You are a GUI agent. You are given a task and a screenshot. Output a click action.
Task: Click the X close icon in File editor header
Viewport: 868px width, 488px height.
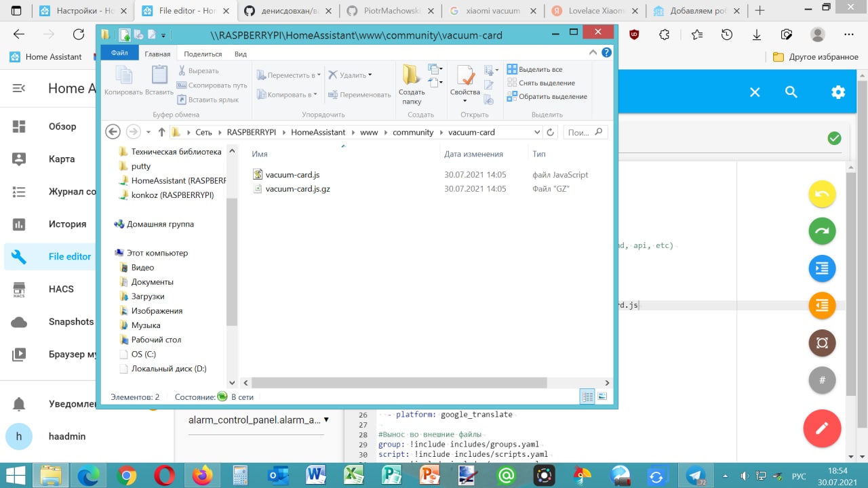coord(755,92)
